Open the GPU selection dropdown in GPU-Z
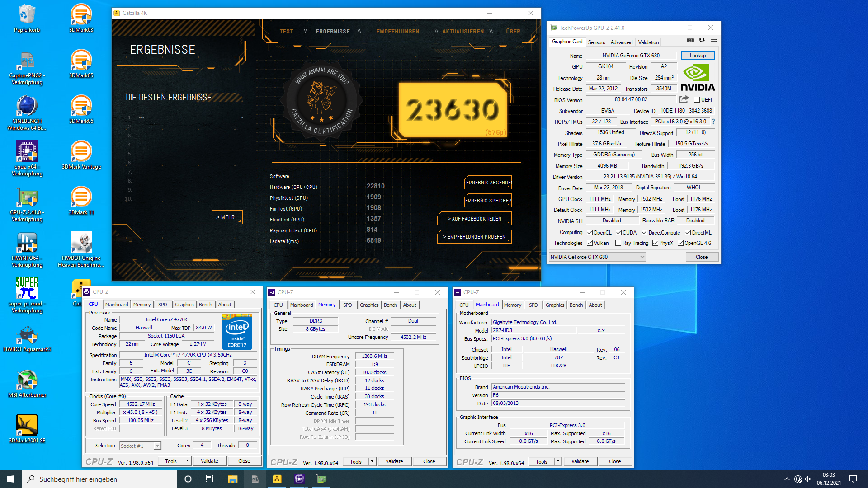868x488 pixels. (x=597, y=257)
